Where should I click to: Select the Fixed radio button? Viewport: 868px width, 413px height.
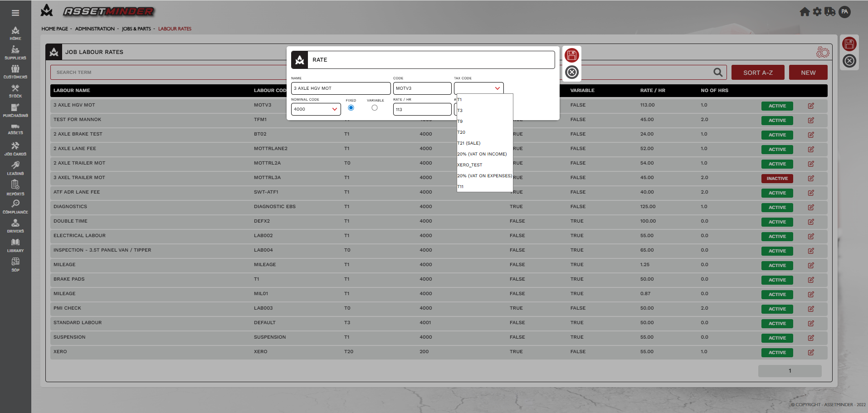[x=351, y=108]
